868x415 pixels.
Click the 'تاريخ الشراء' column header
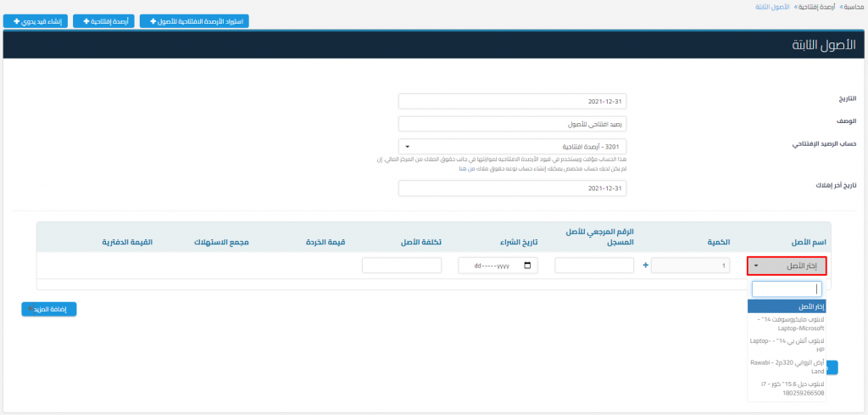(519, 242)
